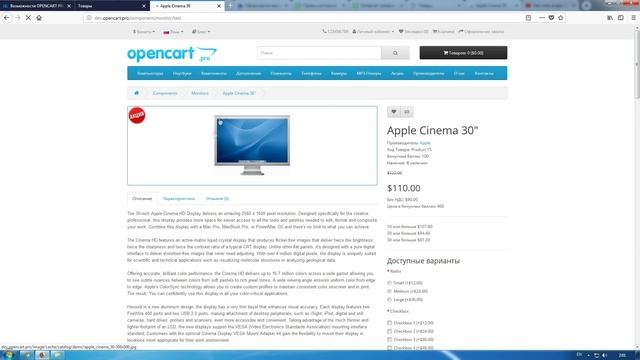The image size is (640, 360).
Task: Open the black cart button Товаров 0
Action: click(x=463, y=53)
